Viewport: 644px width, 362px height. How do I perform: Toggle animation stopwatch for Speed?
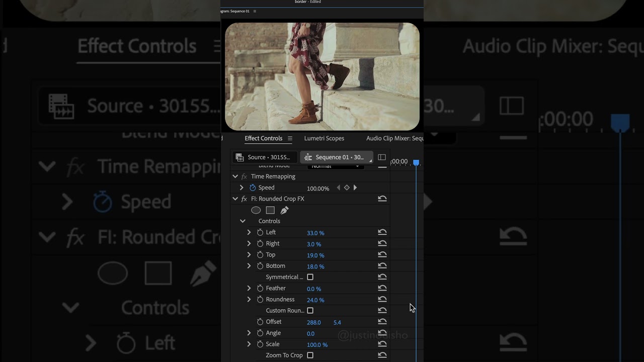(253, 188)
